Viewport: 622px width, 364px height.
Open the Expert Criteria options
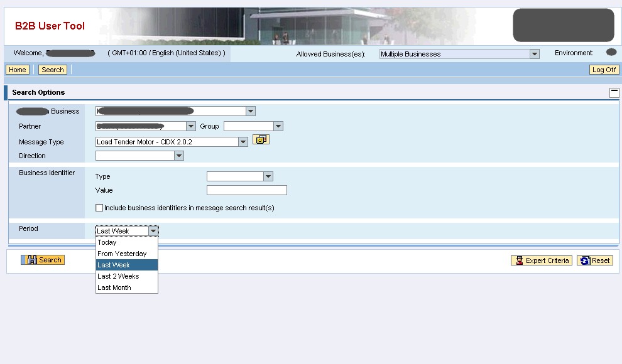coord(541,260)
